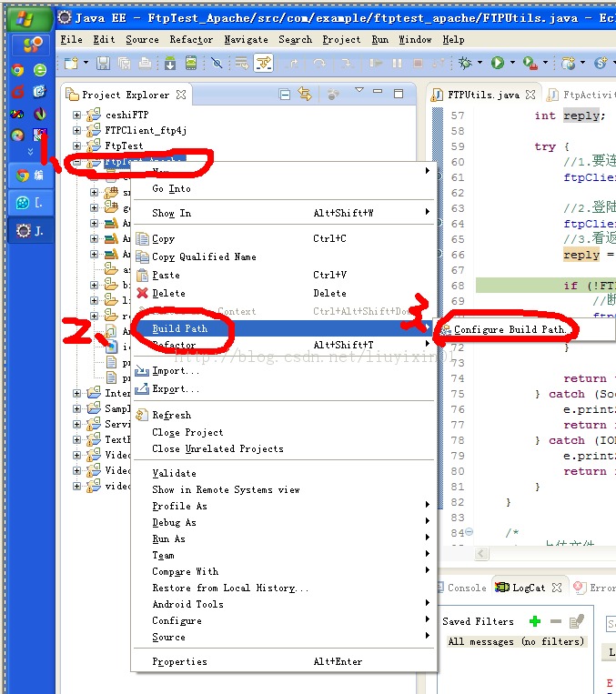
Task: Select Close Project in the context menu
Action: point(283,432)
